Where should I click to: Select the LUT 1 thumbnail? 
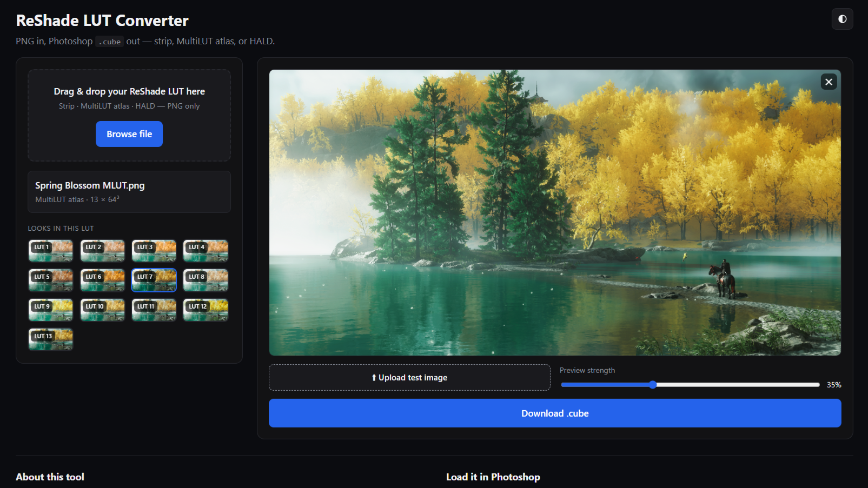tap(51, 251)
